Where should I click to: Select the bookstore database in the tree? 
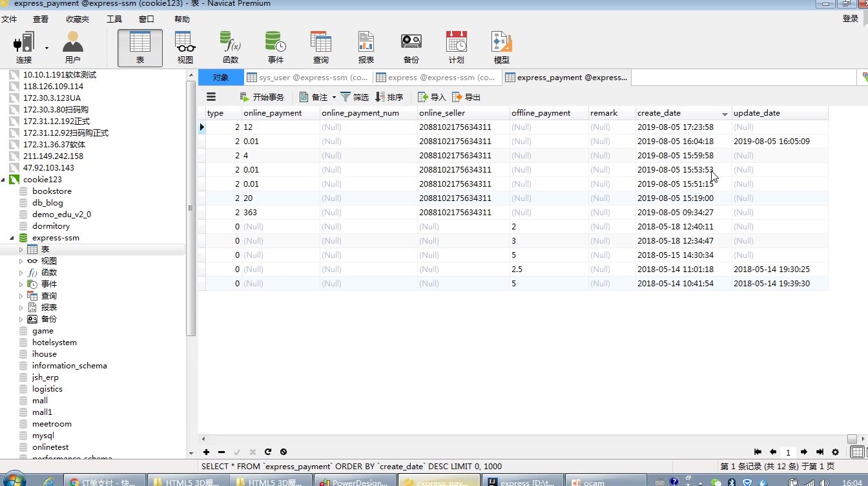pyautogui.click(x=52, y=191)
